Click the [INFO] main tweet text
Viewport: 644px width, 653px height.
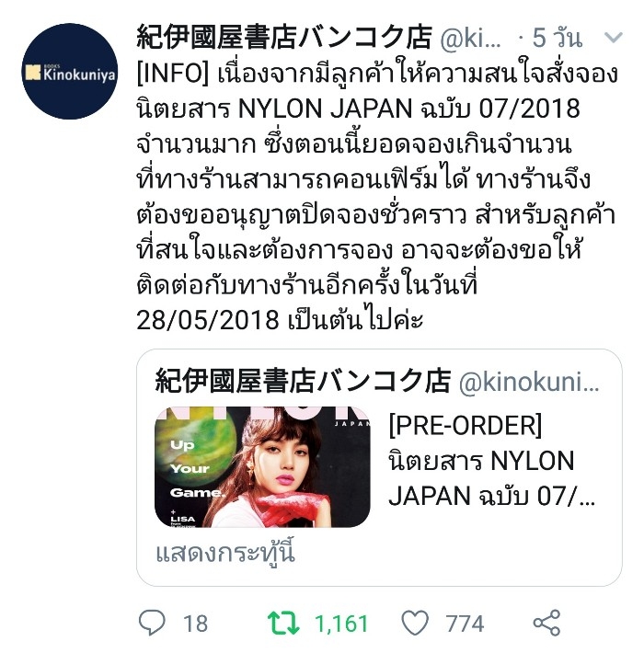click(x=377, y=198)
